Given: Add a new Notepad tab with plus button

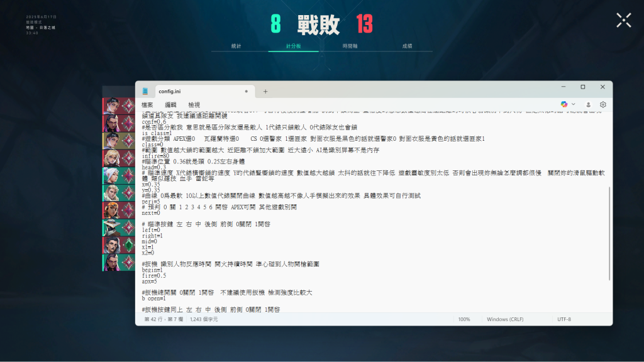Looking at the screenshot, I should 265,92.
